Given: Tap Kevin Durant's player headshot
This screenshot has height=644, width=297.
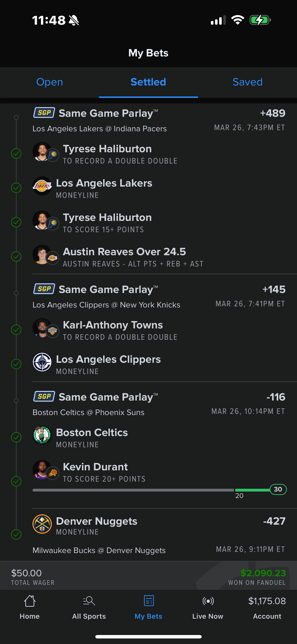Looking at the screenshot, I should pos(42,469).
